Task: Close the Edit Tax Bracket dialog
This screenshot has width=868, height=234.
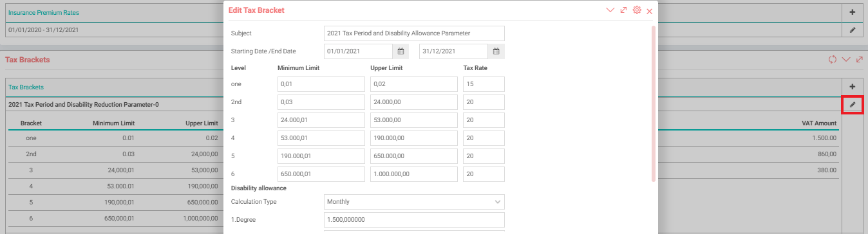Action: click(x=649, y=11)
